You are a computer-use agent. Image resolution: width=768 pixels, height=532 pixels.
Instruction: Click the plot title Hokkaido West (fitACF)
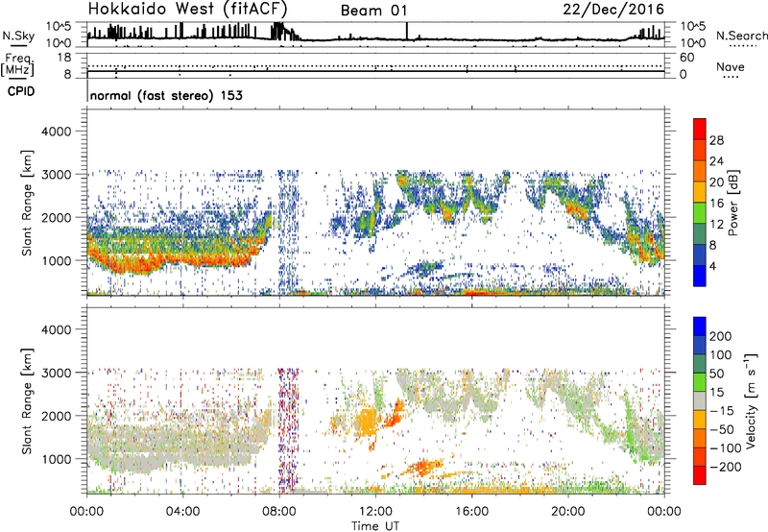[x=187, y=9]
